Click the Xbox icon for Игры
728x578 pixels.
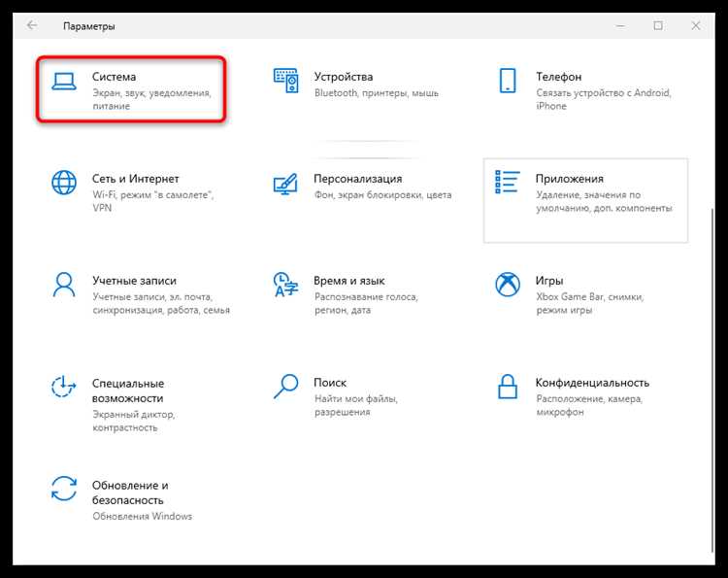508,285
